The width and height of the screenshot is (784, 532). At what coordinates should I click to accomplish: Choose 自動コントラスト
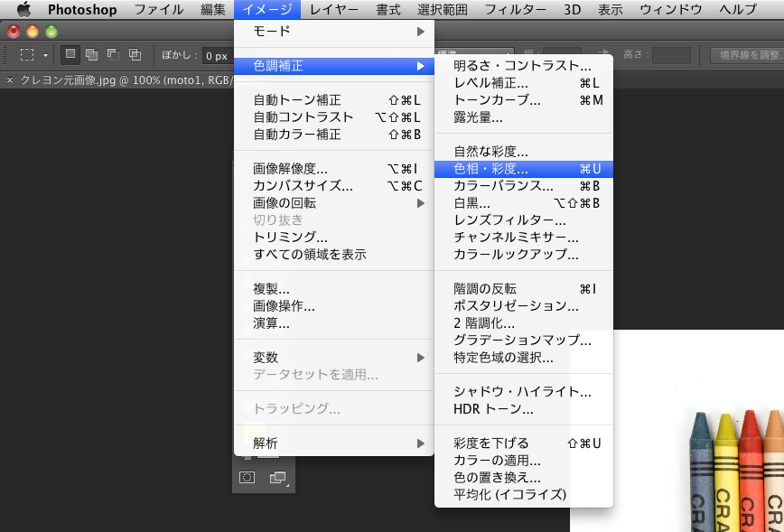(334, 117)
